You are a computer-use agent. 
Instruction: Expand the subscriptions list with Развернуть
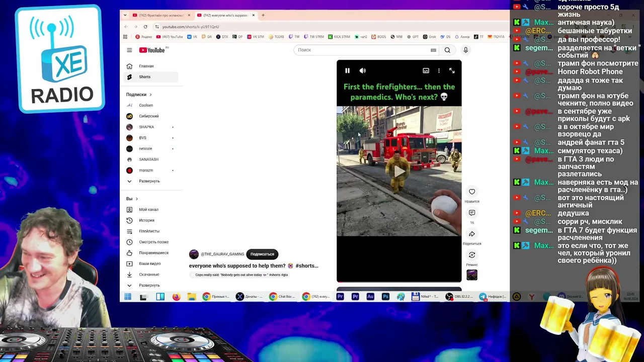coord(151,181)
